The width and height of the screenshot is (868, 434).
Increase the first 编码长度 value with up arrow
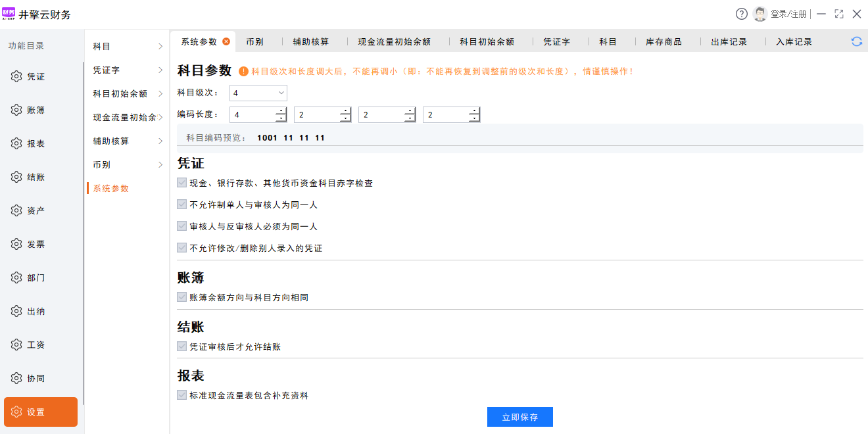[x=281, y=111]
